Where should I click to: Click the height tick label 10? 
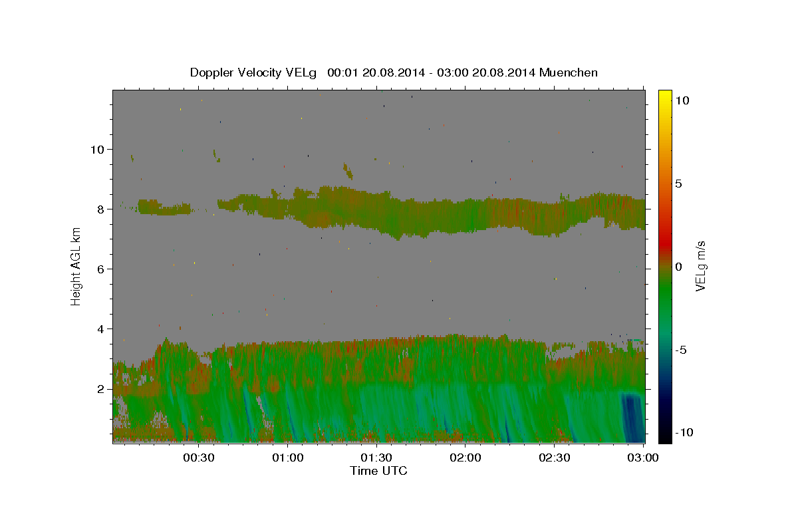98,149
